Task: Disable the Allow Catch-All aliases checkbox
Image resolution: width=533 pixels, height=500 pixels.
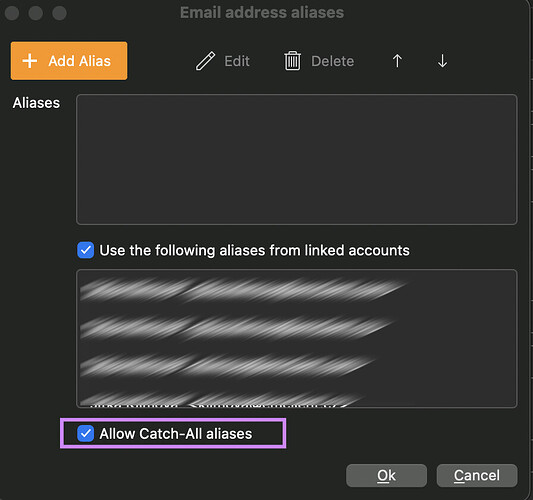Action: coord(85,433)
